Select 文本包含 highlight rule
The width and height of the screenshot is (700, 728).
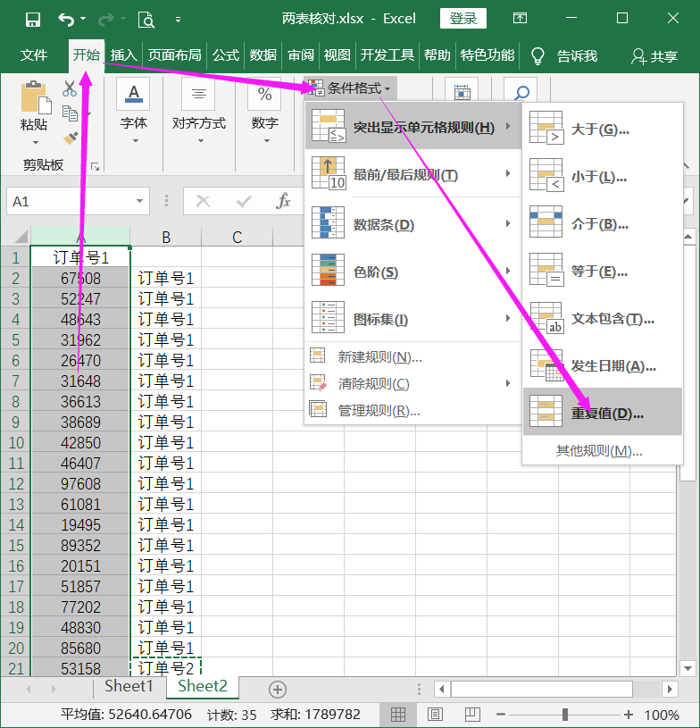(603, 318)
